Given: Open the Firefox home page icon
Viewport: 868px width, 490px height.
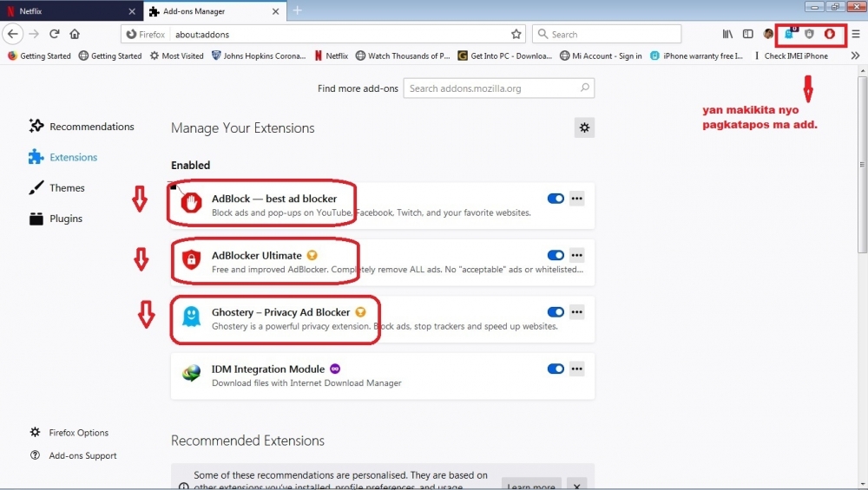Looking at the screenshot, I should [75, 34].
